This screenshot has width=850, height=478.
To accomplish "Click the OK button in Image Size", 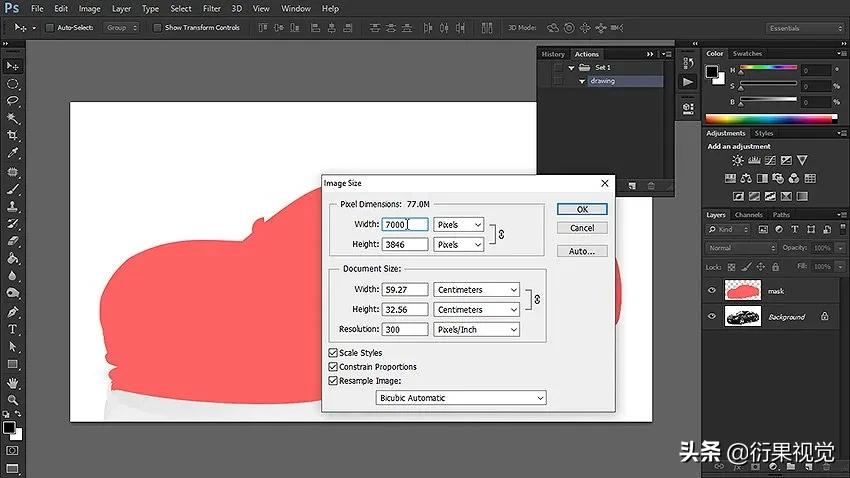I will click(582, 210).
